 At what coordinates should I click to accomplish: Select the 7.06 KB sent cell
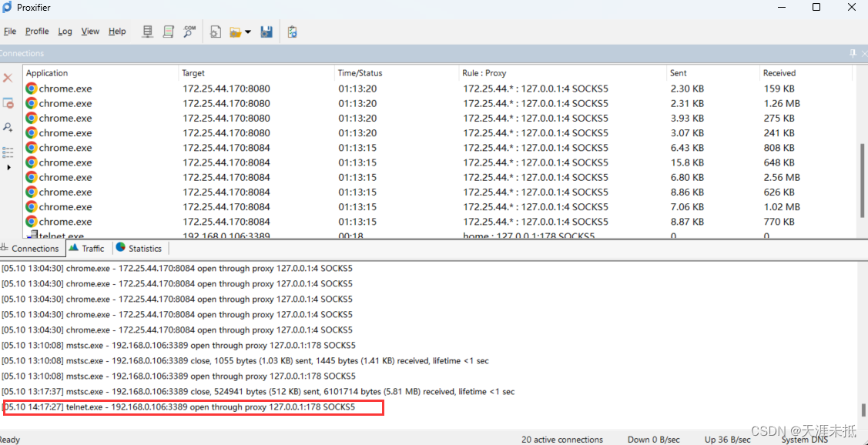687,207
